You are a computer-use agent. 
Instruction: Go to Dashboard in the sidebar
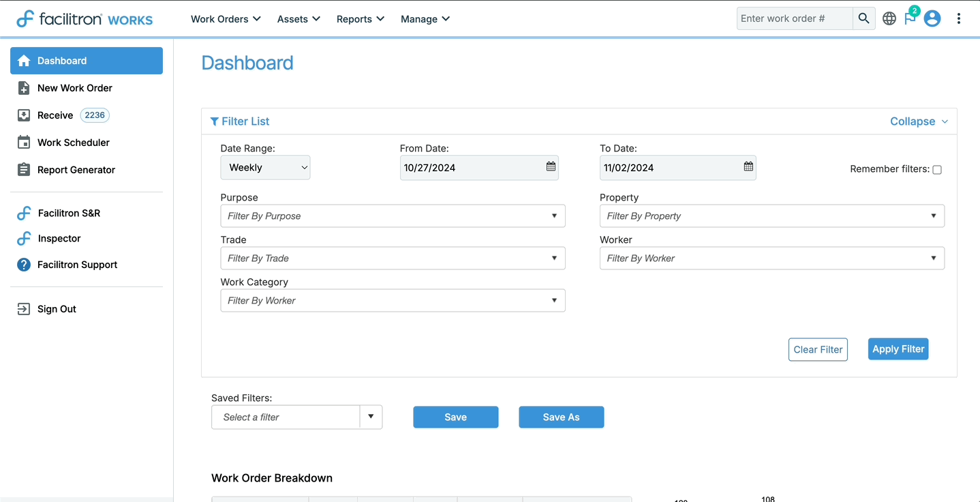click(87, 61)
